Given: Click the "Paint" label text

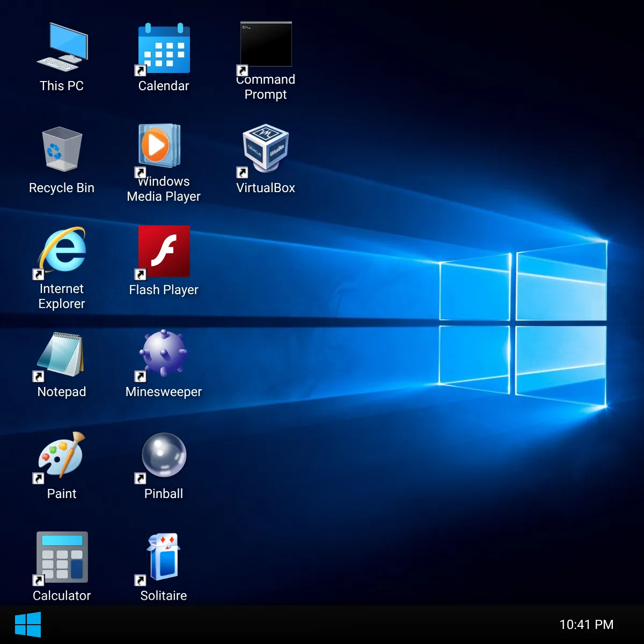Looking at the screenshot, I should coord(62,494).
